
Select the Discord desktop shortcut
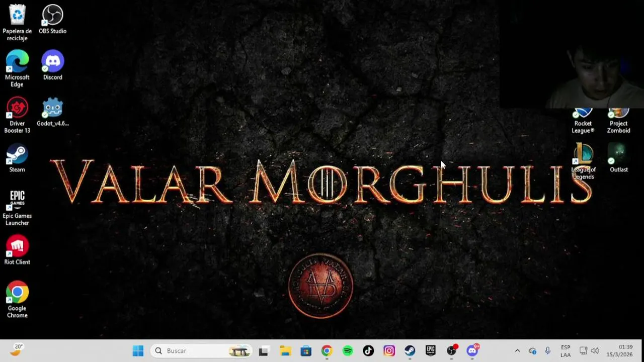coord(52,65)
